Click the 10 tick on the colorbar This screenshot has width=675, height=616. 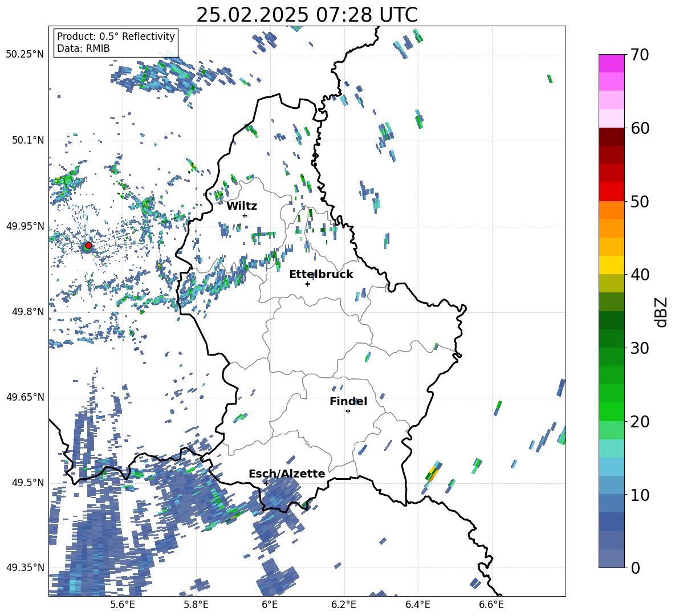pyautogui.click(x=640, y=495)
